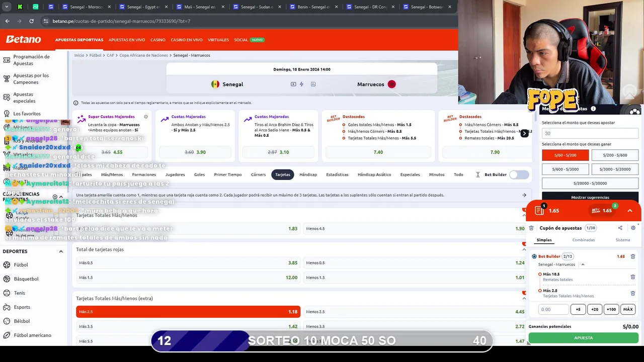
Task: Choose win range S/60 - S/200
Action: [x=565, y=155]
